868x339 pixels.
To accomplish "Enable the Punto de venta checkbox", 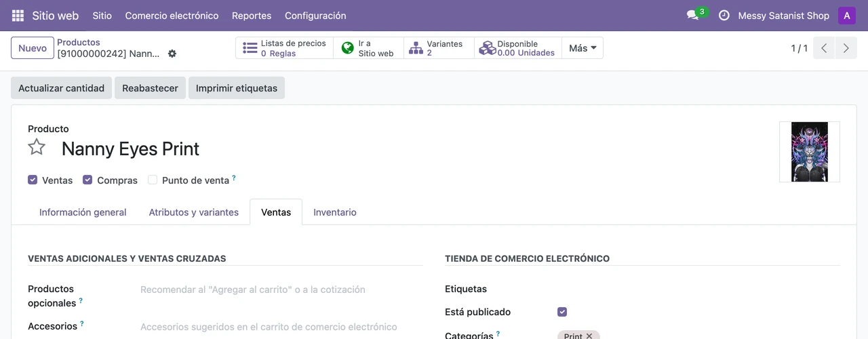I will [x=153, y=180].
